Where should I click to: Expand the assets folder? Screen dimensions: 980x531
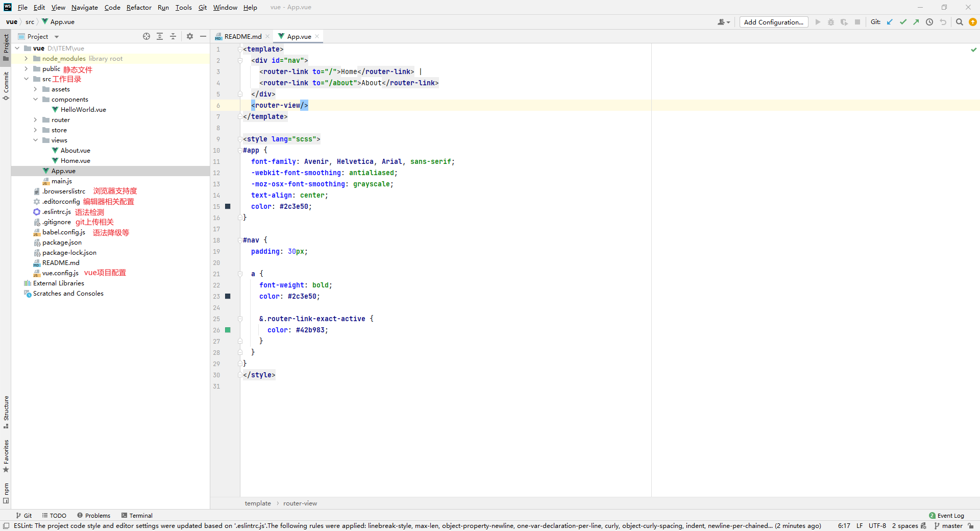35,89
